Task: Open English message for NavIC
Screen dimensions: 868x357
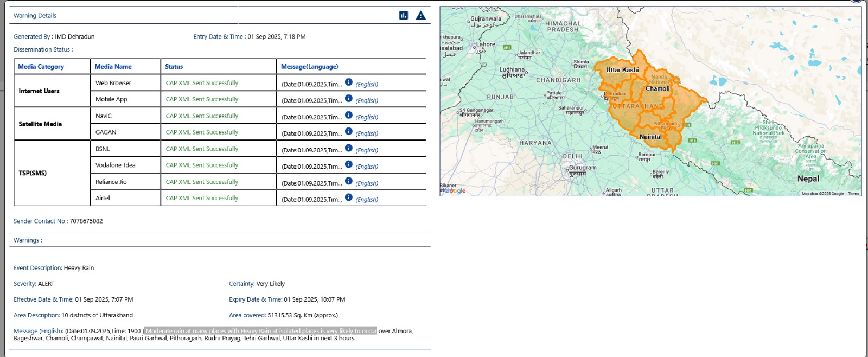Action: [x=367, y=117]
